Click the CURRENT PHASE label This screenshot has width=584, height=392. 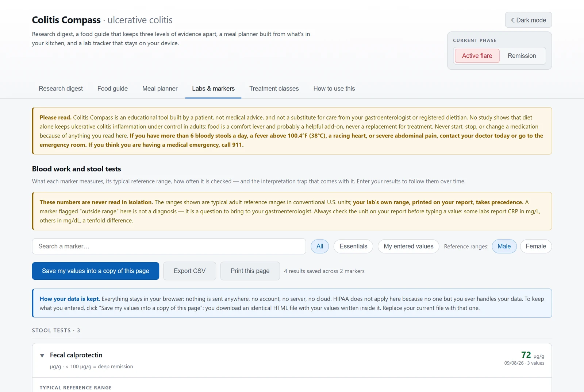(x=474, y=40)
